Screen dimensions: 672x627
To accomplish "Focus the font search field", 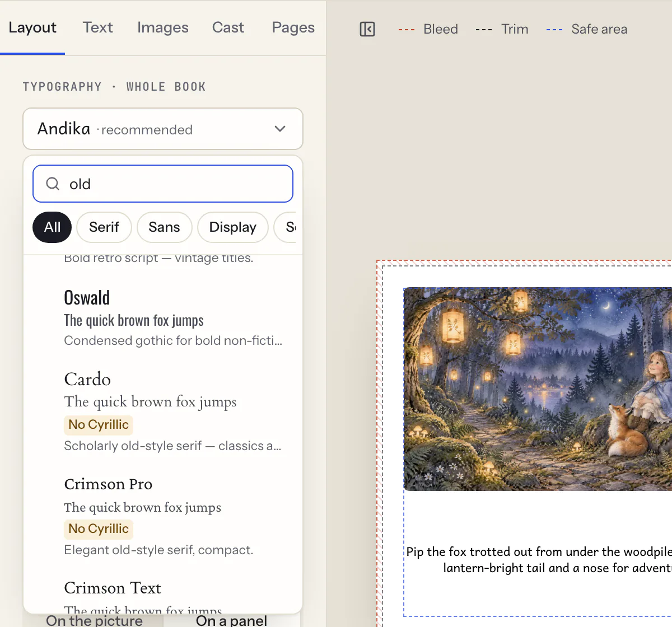I will coord(163,184).
